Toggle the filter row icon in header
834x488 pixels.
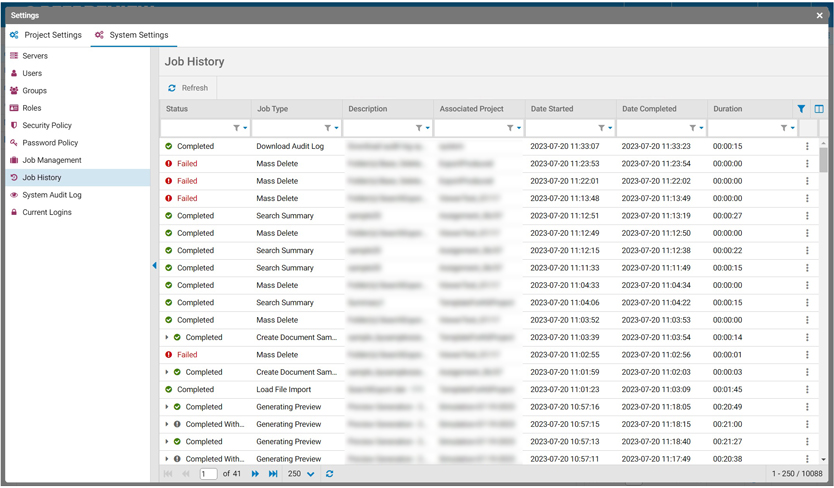click(x=801, y=109)
